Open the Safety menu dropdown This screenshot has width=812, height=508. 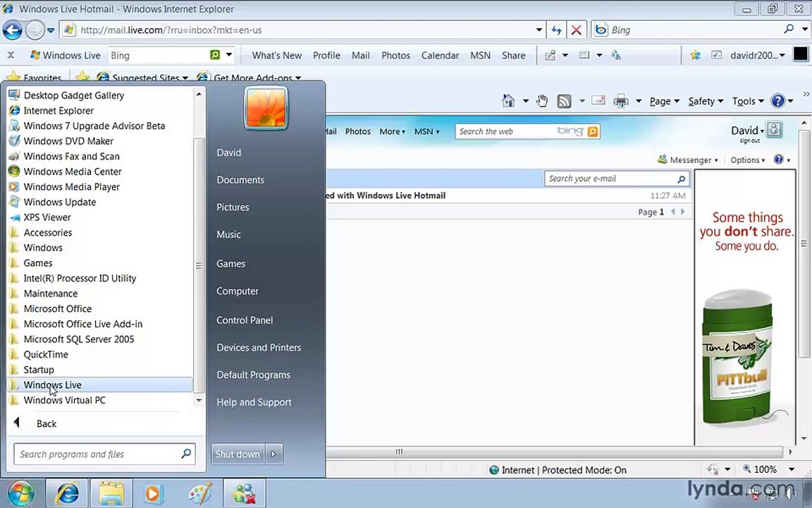pyautogui.click(x=706, y=101)
